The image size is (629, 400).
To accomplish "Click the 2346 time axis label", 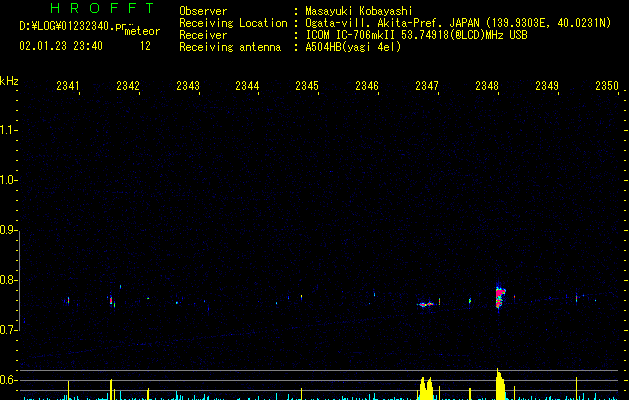I will coord(367,86).
